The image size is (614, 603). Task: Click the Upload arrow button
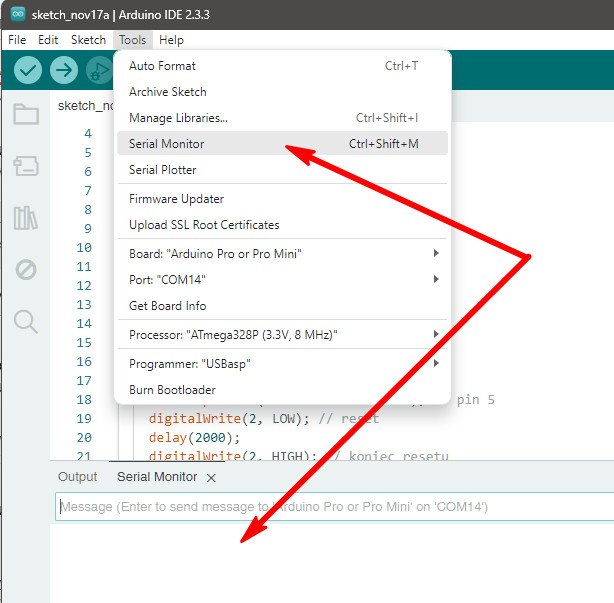pyautogui.click(x=64, y=70)
